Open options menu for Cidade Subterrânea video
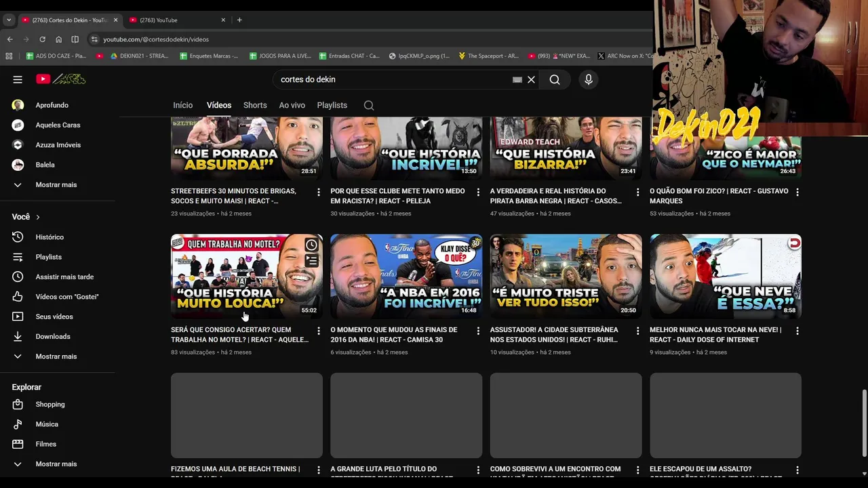The width and height of the screenshot is (868, 488). pos(637,331)
